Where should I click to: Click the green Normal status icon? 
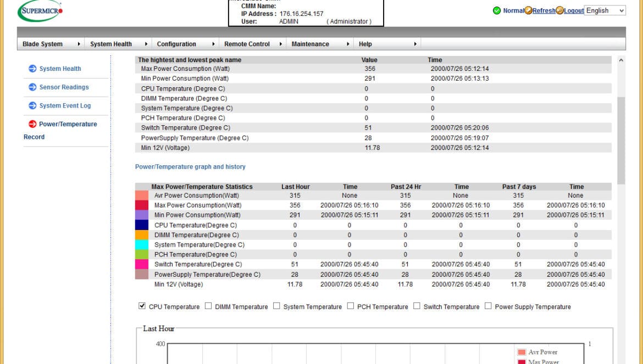tap(497, 10)
